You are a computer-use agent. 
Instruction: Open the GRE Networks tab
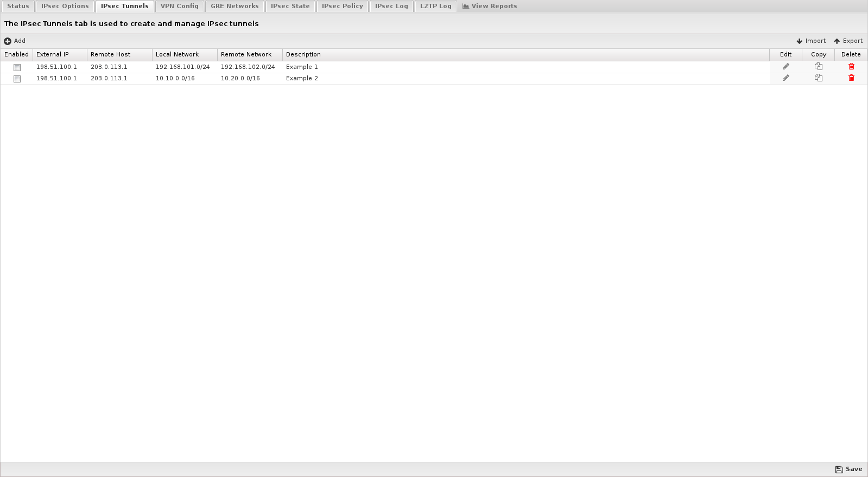235,7
